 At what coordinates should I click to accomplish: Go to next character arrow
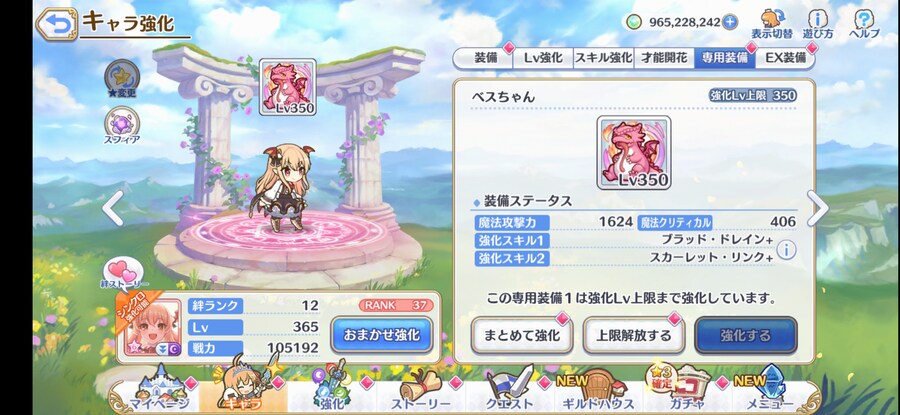(817, 208)
